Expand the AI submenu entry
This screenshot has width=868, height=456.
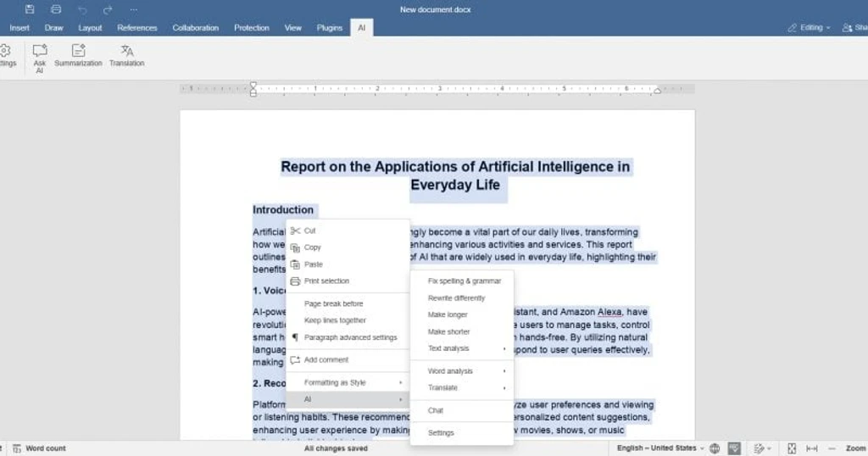pos(348,399)
